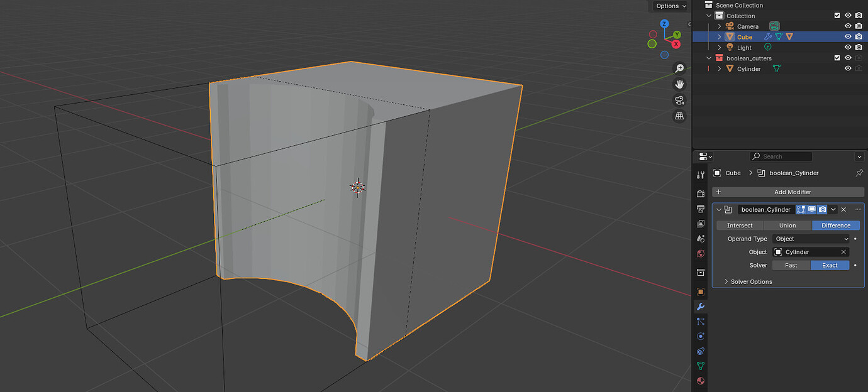This screenshot has width=868, height=392.
Task: Click the green Y axis on gizmo
Action: [x=677, y=35]
